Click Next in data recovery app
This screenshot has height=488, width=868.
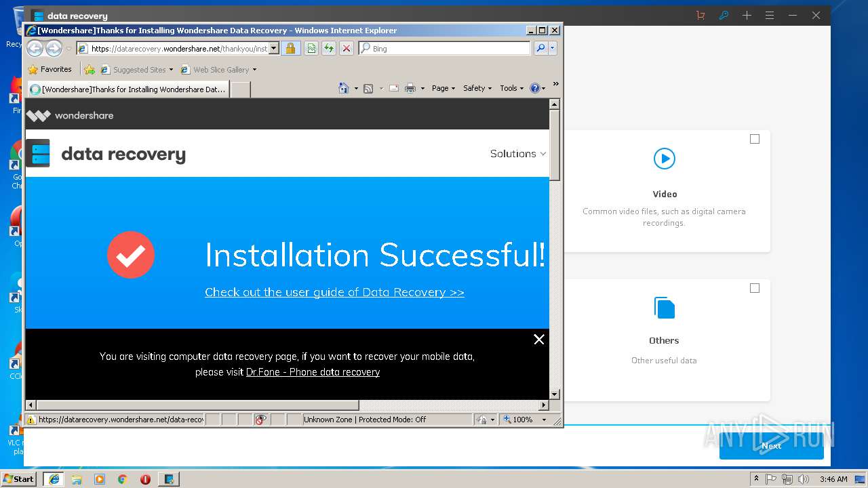pyautogui.click(x=772, y=445)
